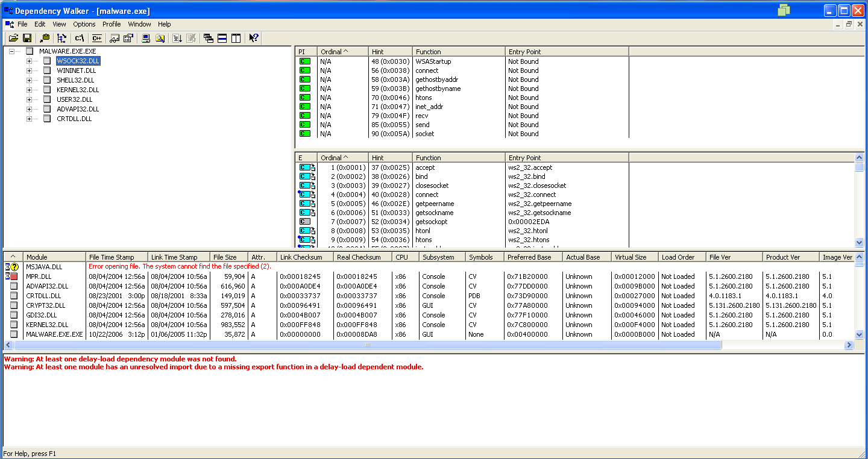Click the export list scroll-up arrow

tap(860, 158)
